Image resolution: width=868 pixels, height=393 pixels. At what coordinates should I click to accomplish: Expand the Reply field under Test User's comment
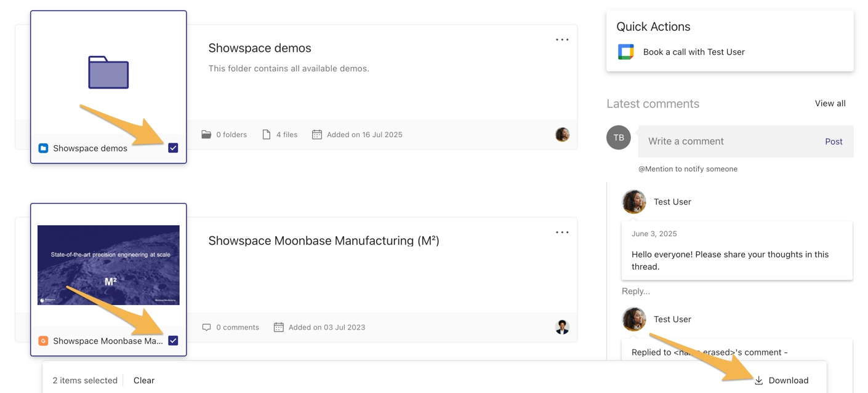pyautogui.click(x=636, y=291)
